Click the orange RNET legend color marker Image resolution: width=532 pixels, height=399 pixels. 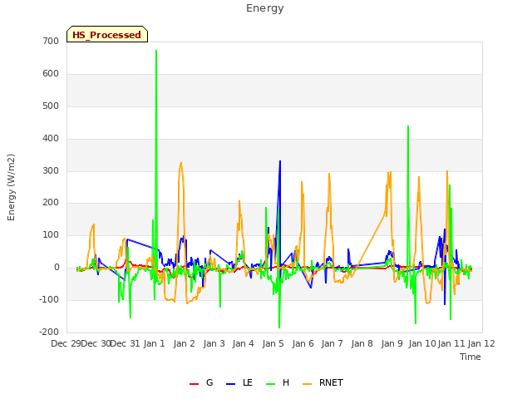tap(307, 384)
